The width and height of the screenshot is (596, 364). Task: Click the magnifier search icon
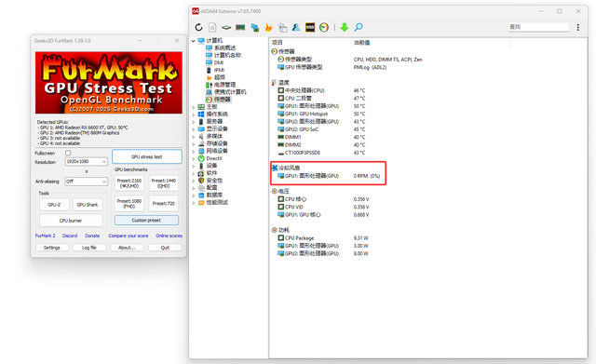(359, 27)
